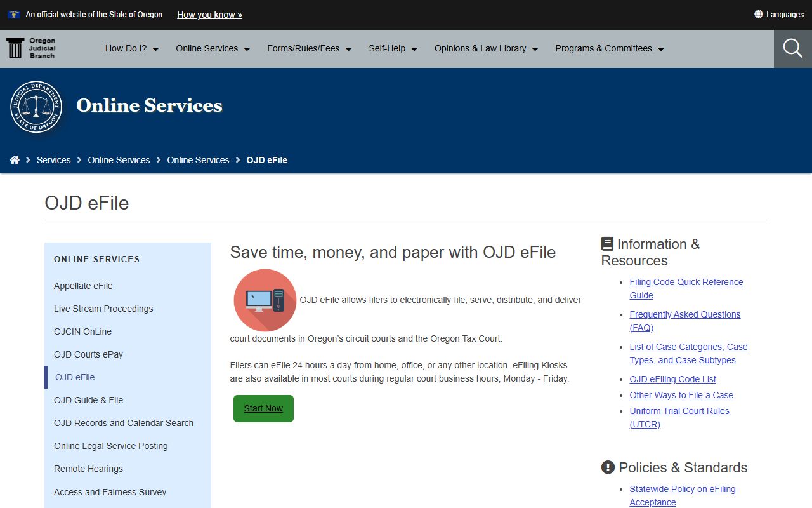Open Frequently Asked Questions (FAQ) link
Image resolution: width=812 pixels, height=508 pixels.
685,321
